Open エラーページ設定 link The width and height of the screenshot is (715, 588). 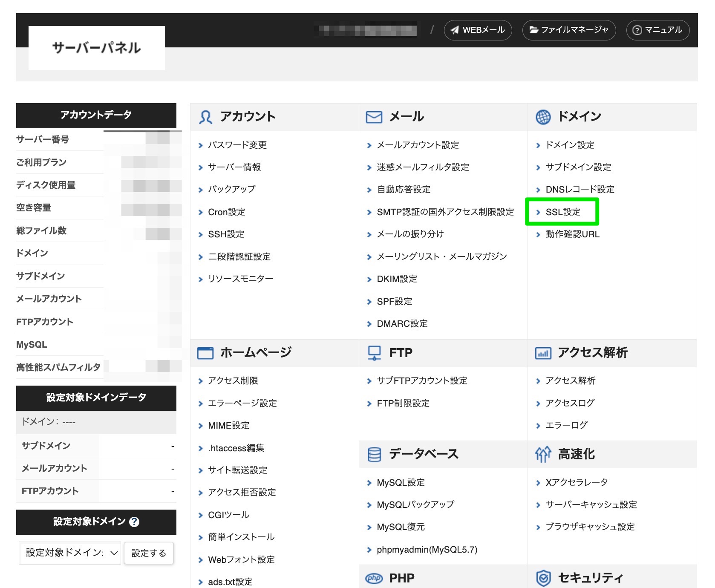click(242, 403)
